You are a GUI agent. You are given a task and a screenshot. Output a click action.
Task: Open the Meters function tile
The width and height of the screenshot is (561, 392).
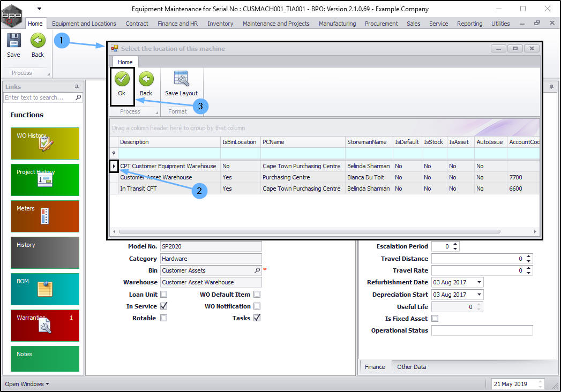coord(45,216)
